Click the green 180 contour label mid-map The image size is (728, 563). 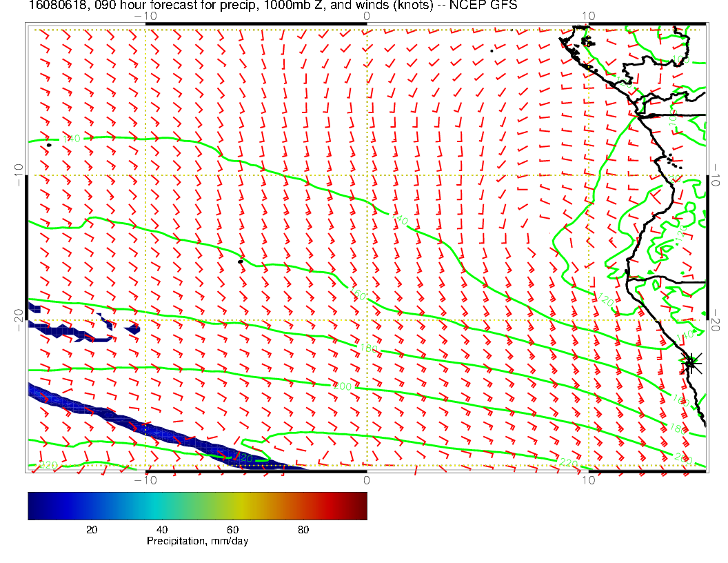[x=368, y=350]
